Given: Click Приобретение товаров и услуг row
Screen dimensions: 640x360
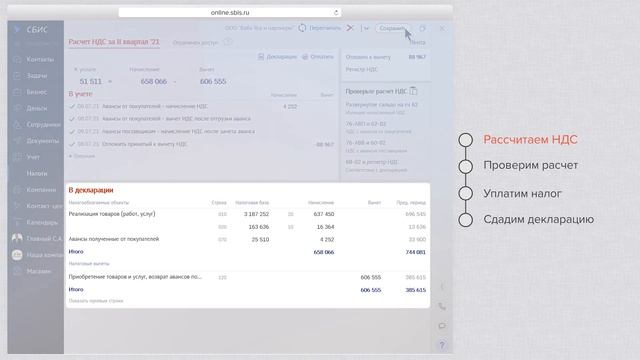Looking at the screenshot, I should point(247,278).
